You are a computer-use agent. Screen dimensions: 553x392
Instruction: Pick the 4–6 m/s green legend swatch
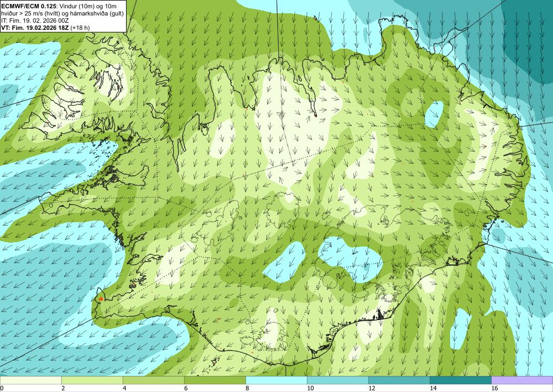tap(153, 380)
